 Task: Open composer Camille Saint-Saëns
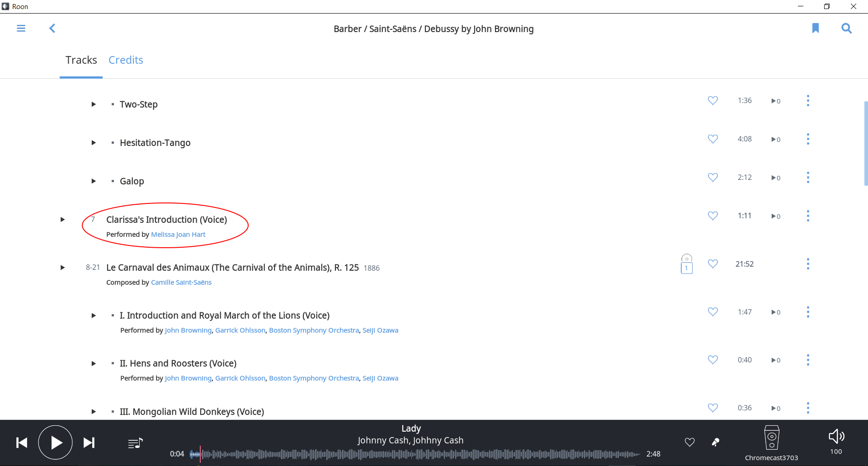click(x=181, y=282)
